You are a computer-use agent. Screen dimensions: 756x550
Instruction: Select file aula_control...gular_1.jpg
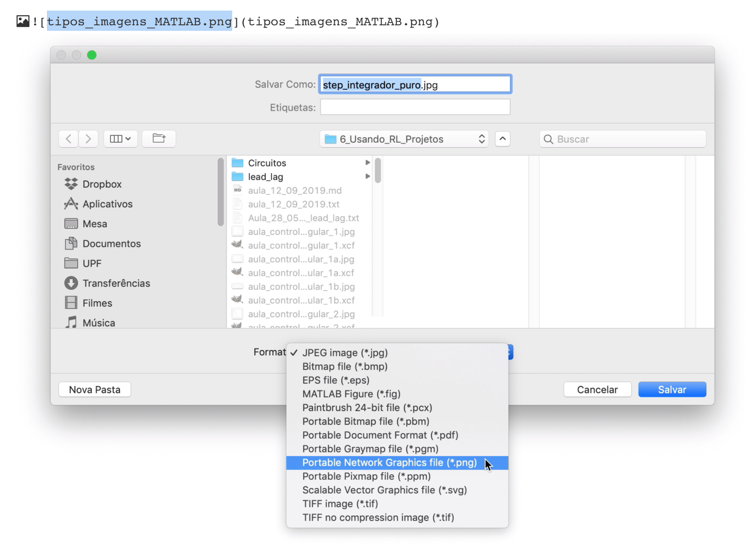point(301,232)
